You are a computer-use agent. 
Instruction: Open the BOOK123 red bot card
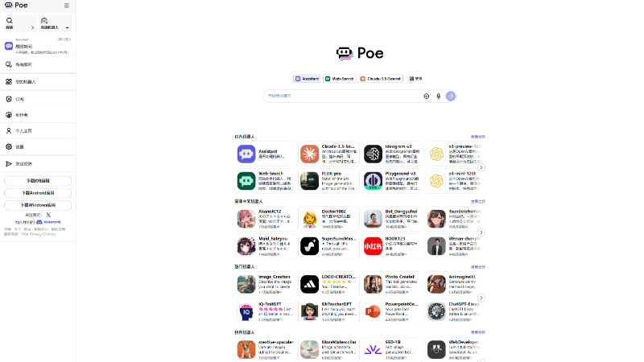[392, 246]
